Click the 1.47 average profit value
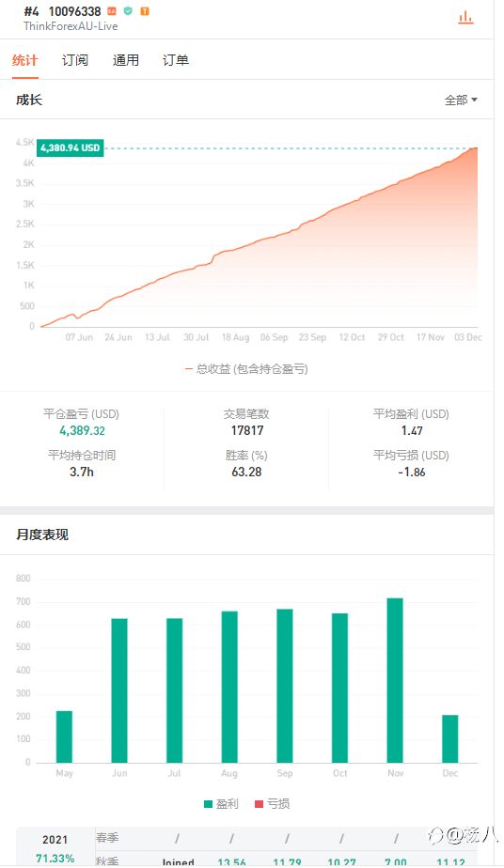504x868 pixels. coord(412,430)
